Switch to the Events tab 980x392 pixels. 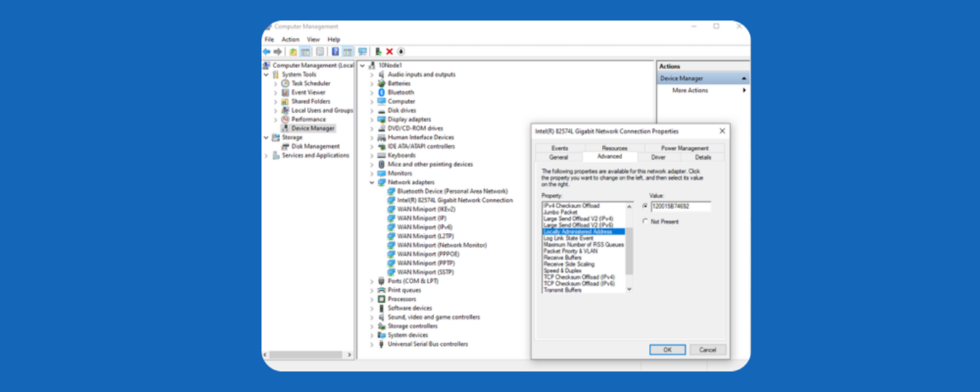(x=559, y=148)
